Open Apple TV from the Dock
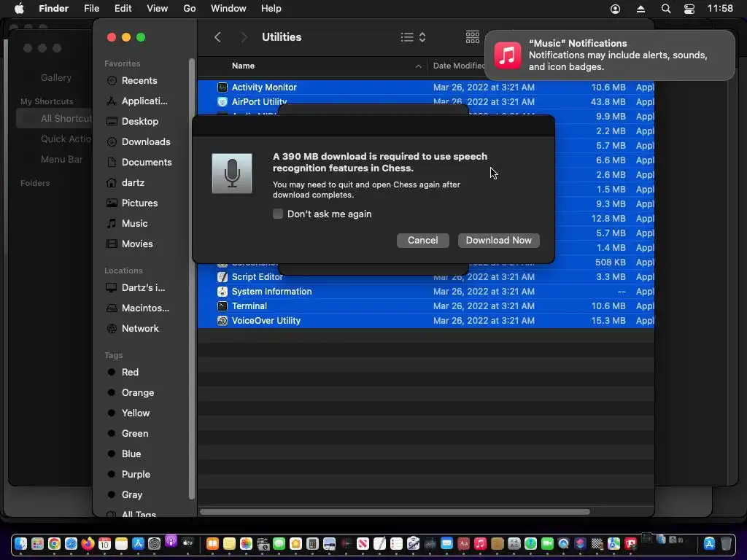The width and height of the screenshot is (747, 560). [x=187, y=542]
